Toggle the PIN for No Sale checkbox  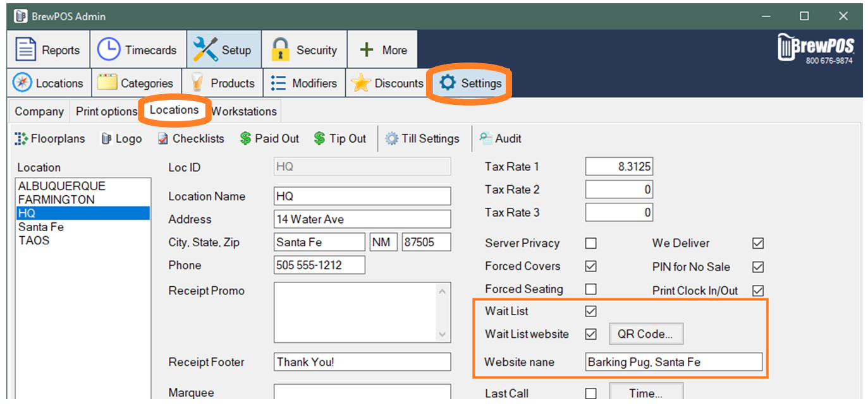pos(758,267)
